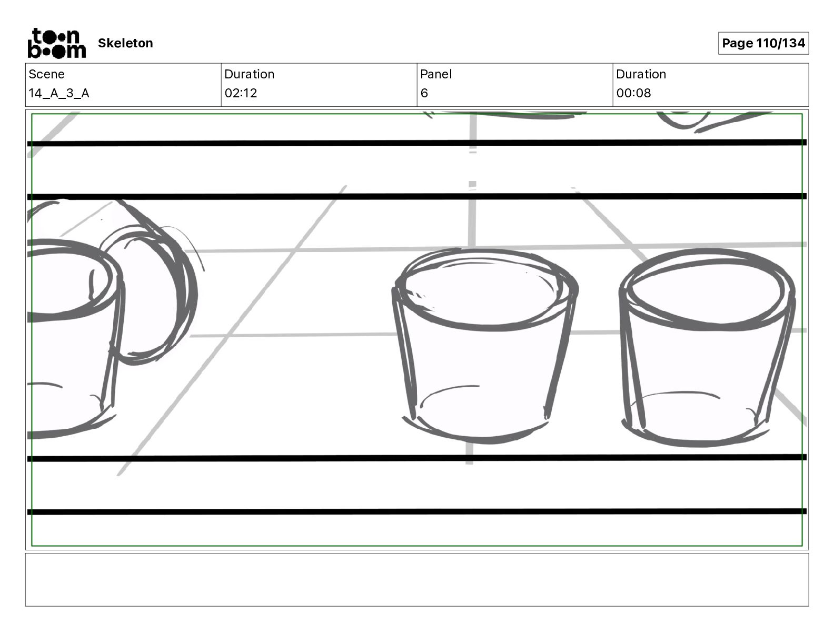
Task: Click the "Page 110/134" page indicator
Action: [763, 43]
